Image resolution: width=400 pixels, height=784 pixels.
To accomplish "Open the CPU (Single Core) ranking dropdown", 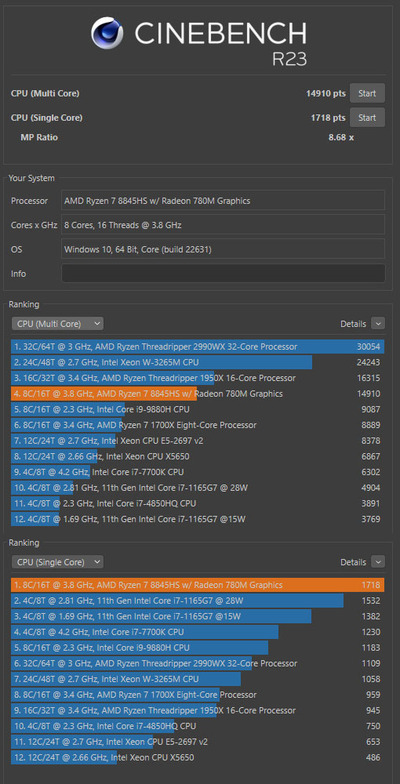I will pyautogui.click(x=58, y=562).
